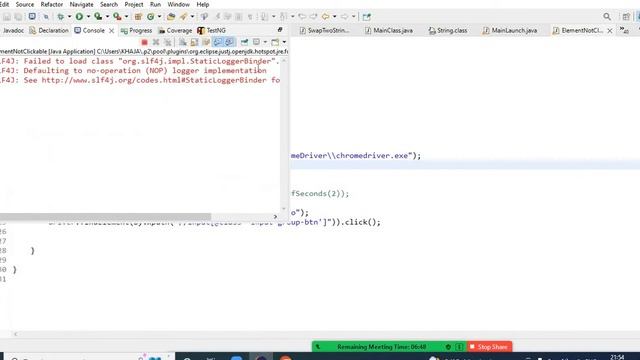Click the red Terminate console button
The image size is (640, 360).
(x=144, y=42)
